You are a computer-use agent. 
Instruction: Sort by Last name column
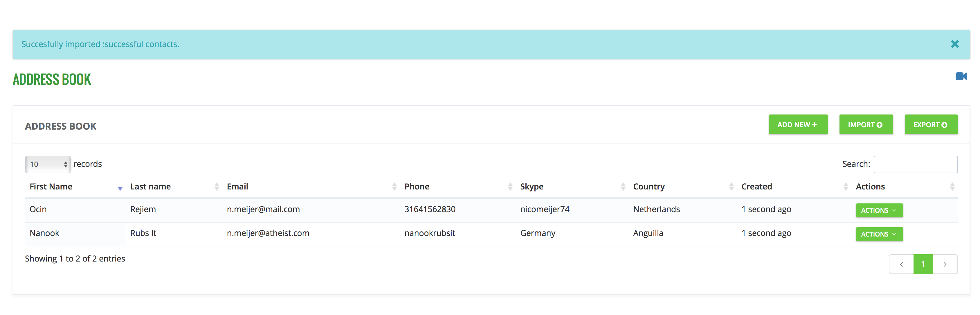pyautogui.click(x=174, y=187)
